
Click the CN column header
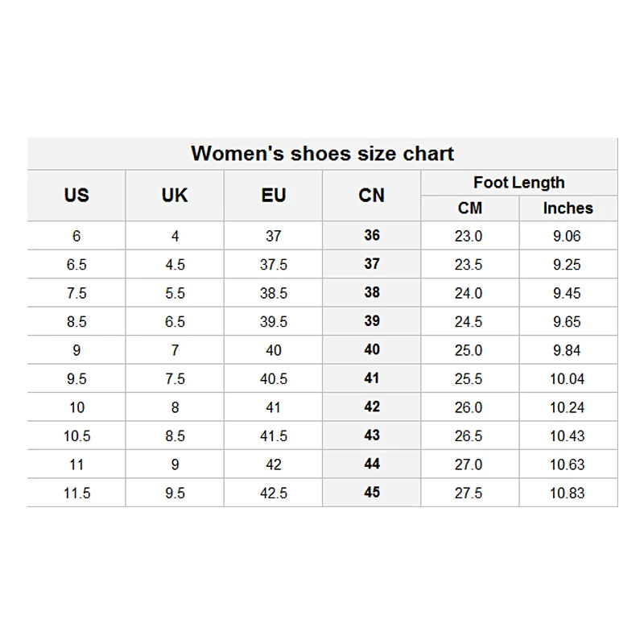coord(372,196)
